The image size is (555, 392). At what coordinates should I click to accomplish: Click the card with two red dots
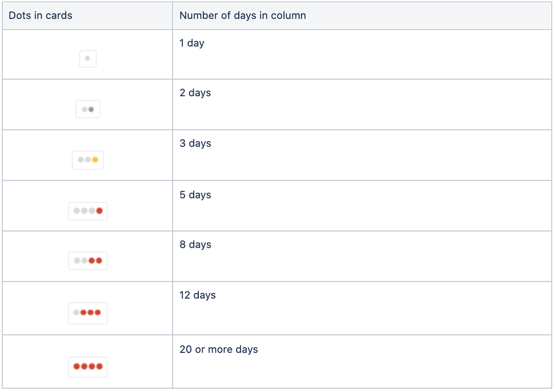[x=88, y=261]
